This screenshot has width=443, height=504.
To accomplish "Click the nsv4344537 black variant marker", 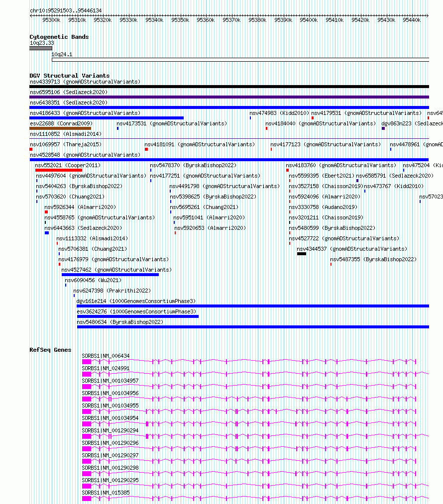I will click(302, 254).
